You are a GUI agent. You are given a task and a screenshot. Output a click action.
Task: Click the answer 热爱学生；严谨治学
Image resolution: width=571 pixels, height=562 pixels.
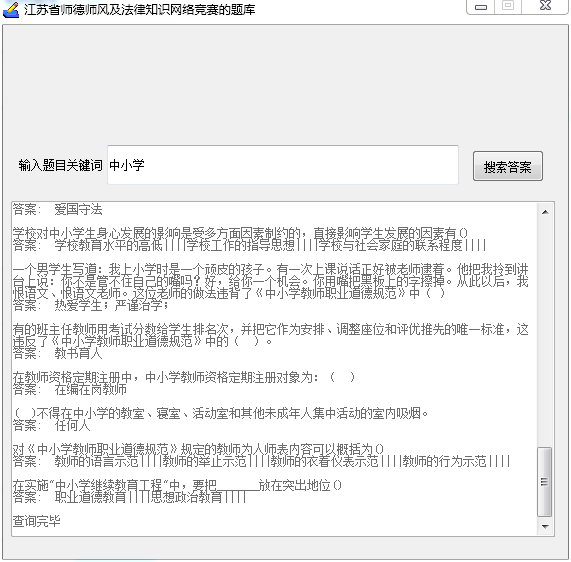tap(111, 305)
